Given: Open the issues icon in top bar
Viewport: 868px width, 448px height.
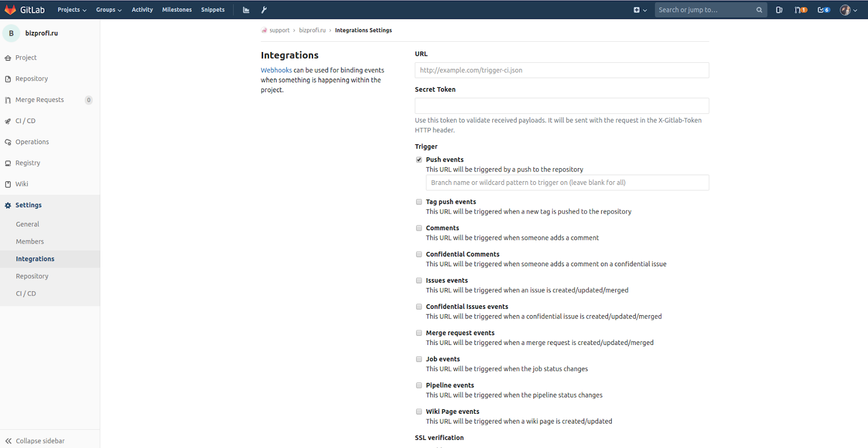Looking at the screenshot, I should (779, 10).
